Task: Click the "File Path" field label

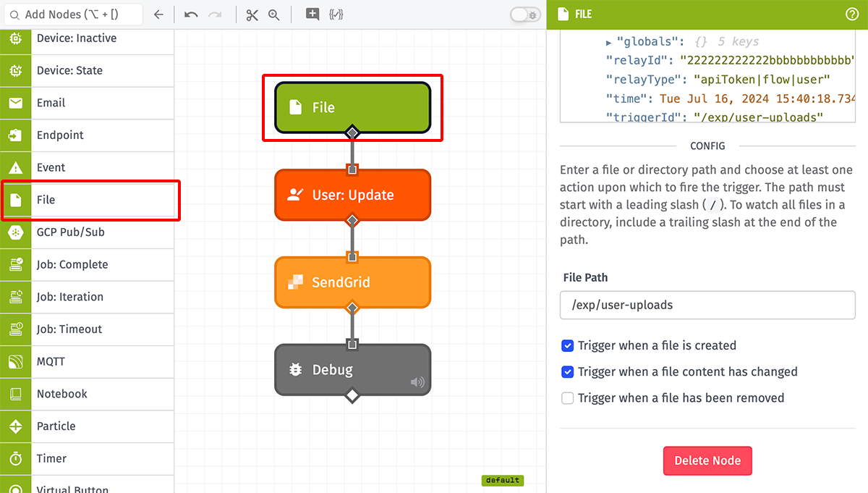Action: 585,277
